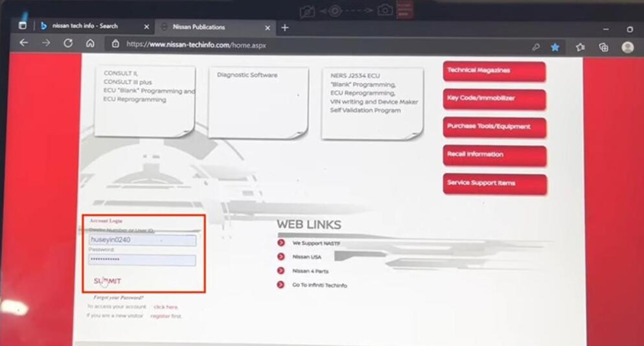Screen dimensions: 644x346
Task: Close the Nissan Publications tab
Action: click(x=268, y=27)
